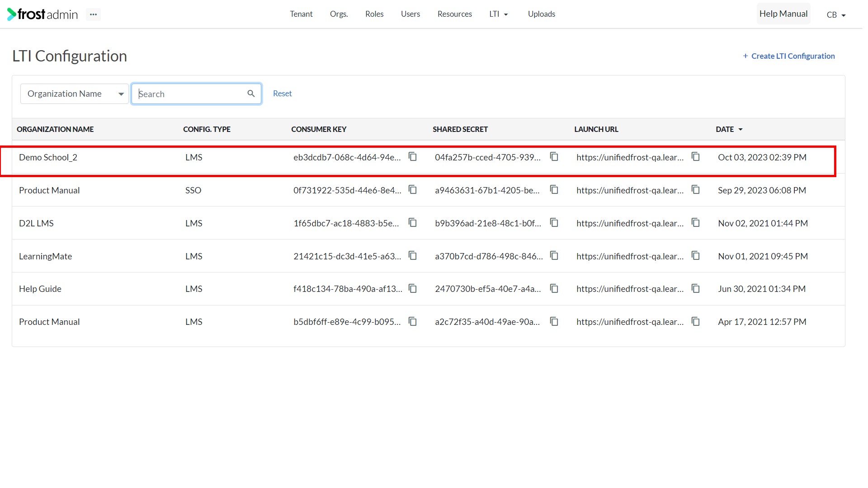Click Create LTI Configuration
The height and width of the screenshot is (488, 868).
click(788, 56)
